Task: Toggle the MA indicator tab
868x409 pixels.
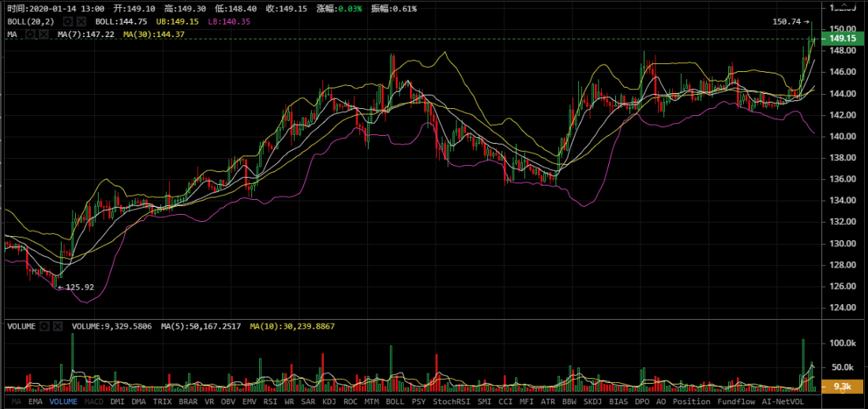Action: 16,402
